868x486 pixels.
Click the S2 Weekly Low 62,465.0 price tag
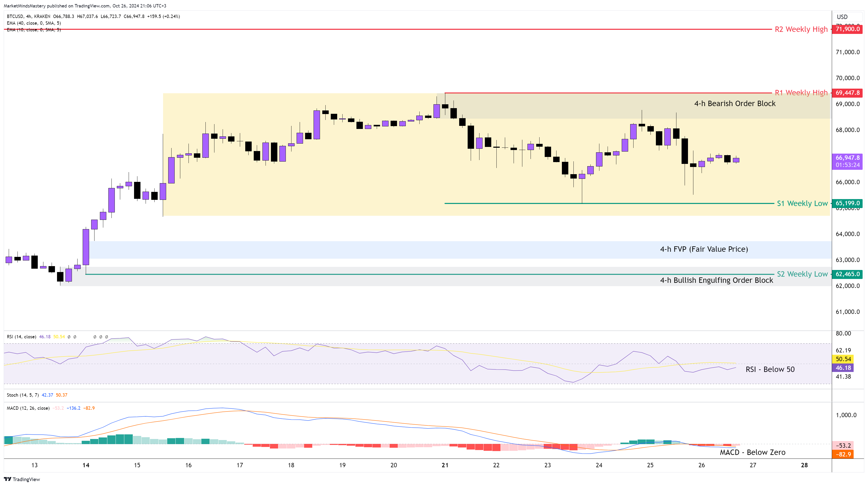(847, 274)
